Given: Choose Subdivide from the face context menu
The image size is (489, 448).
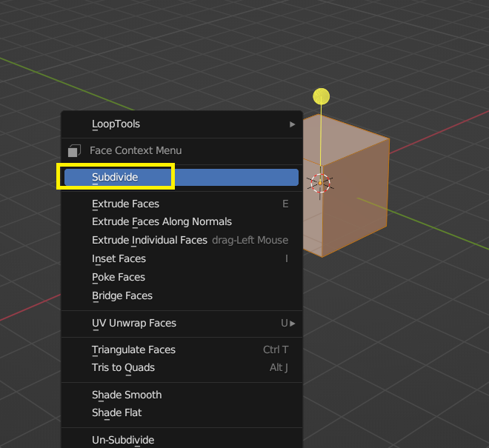Looking at the screenshot, I should point(182,177).
